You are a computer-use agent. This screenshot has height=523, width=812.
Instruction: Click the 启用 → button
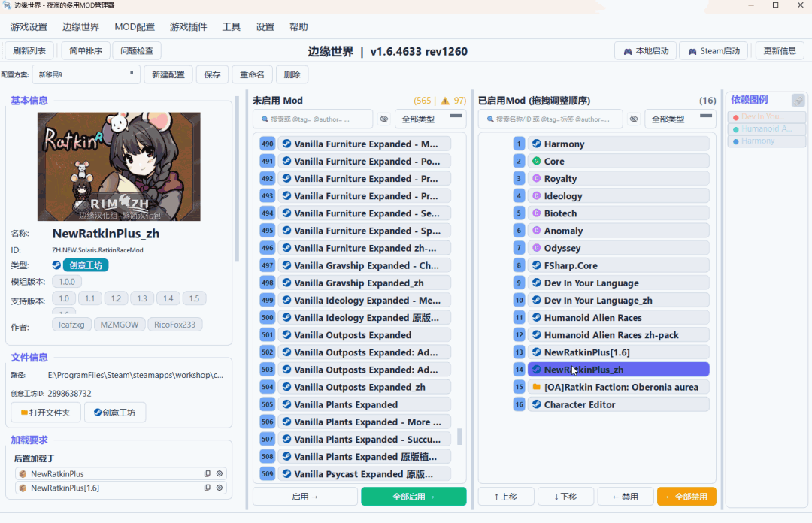click(x=304, y=497)
